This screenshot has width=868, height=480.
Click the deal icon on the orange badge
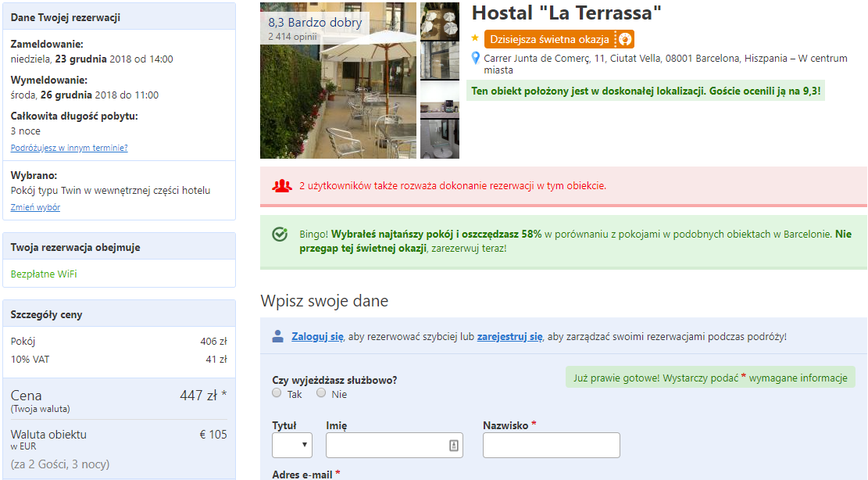(x=625, y=39)
